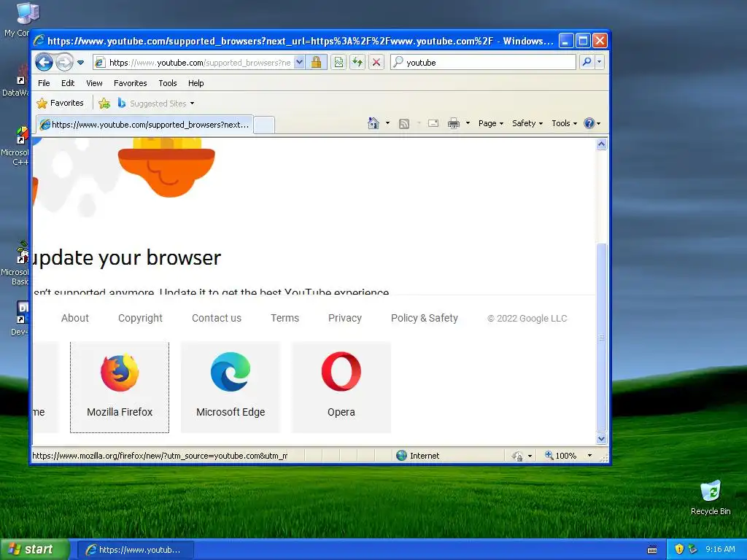Toggle Compatibility View broken-page icon

pos(338,62)
